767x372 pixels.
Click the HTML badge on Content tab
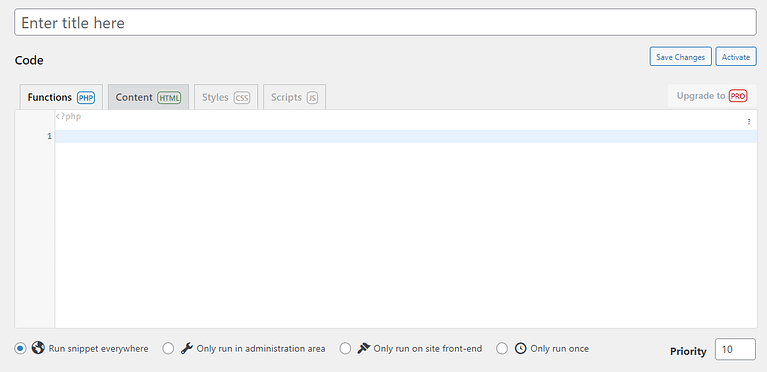[169, 98]
